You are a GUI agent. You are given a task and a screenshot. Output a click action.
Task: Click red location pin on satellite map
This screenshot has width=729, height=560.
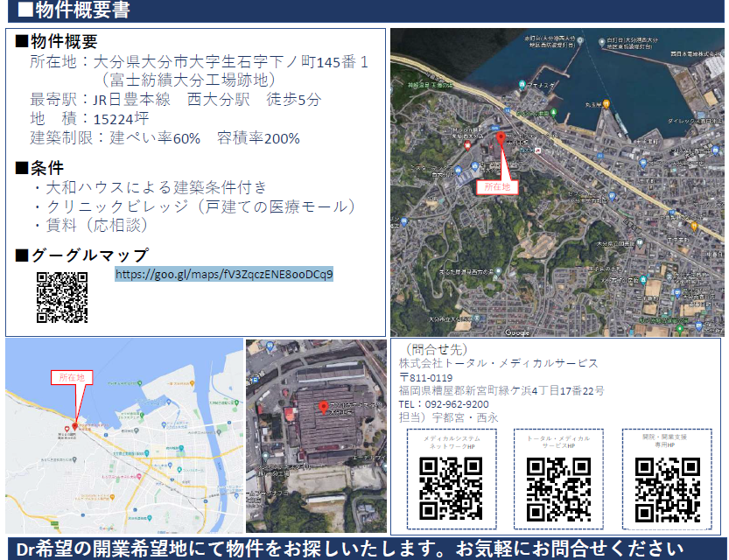[x=501, y=140]
